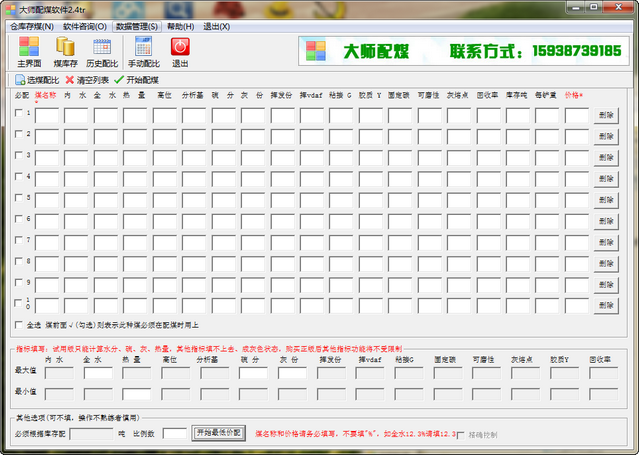Open the 数据管理(S) menu
Screen dimensions: 639x455
[137, 27]
